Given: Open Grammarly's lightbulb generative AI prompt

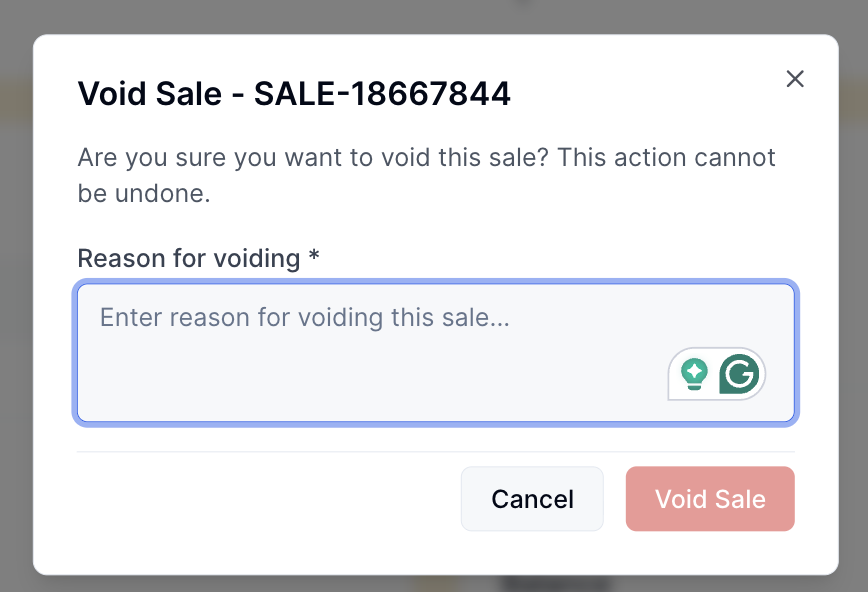Looking at the screenshot, I should 694,374.
